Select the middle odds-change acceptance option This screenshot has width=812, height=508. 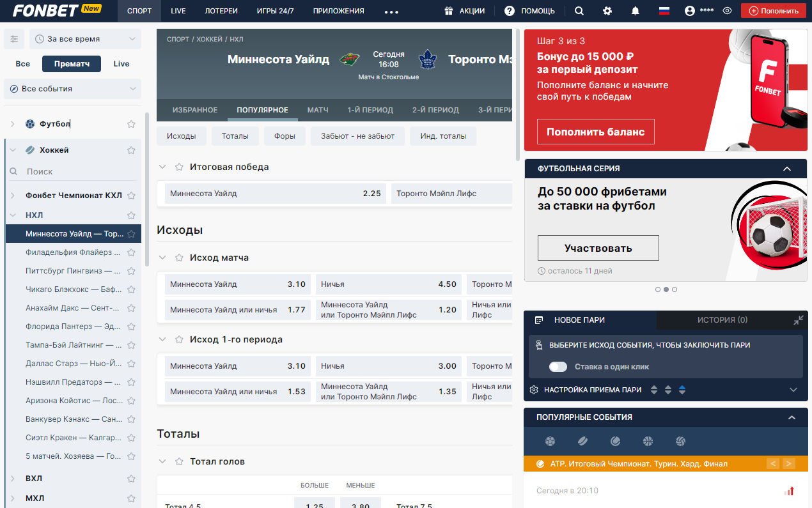click(x=668, y=390)
